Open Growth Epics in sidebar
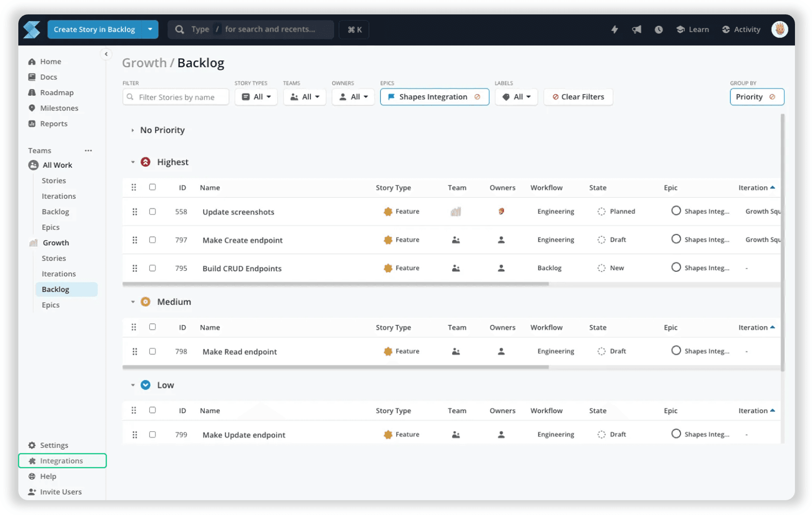Image resolution: width=812 pixels, height=515 pixels. (51, 305)
